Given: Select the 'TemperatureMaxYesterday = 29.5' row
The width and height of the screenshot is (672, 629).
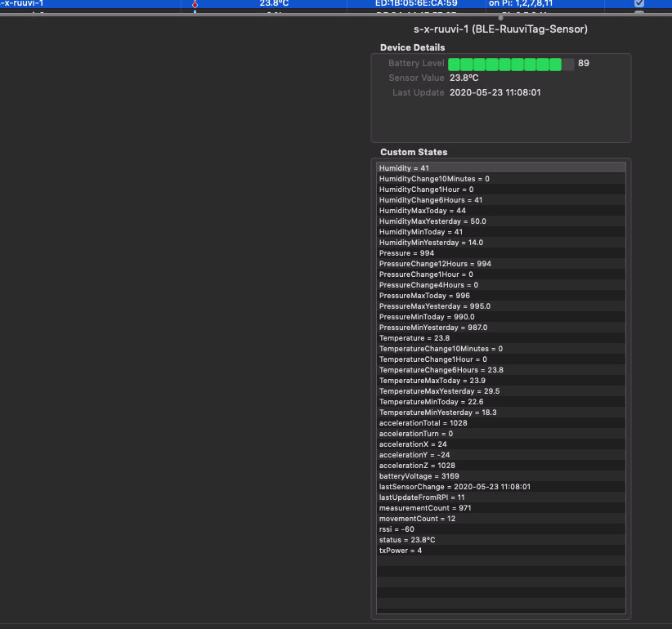Looking at the screenshot, I should tap(500, 391).
